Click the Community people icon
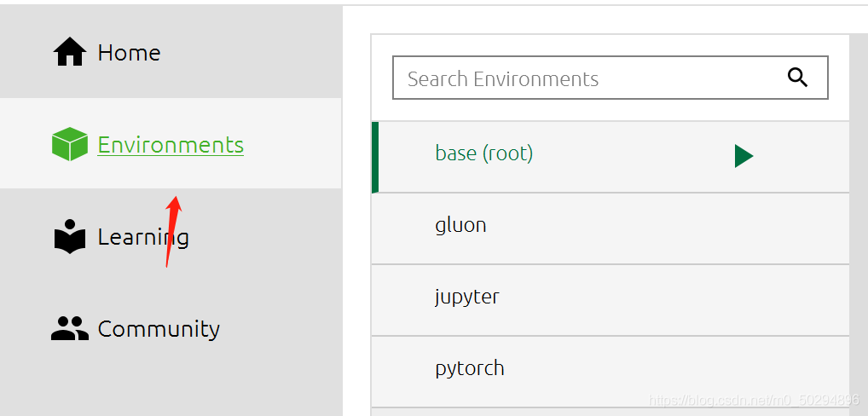 [x=70, y=329]
